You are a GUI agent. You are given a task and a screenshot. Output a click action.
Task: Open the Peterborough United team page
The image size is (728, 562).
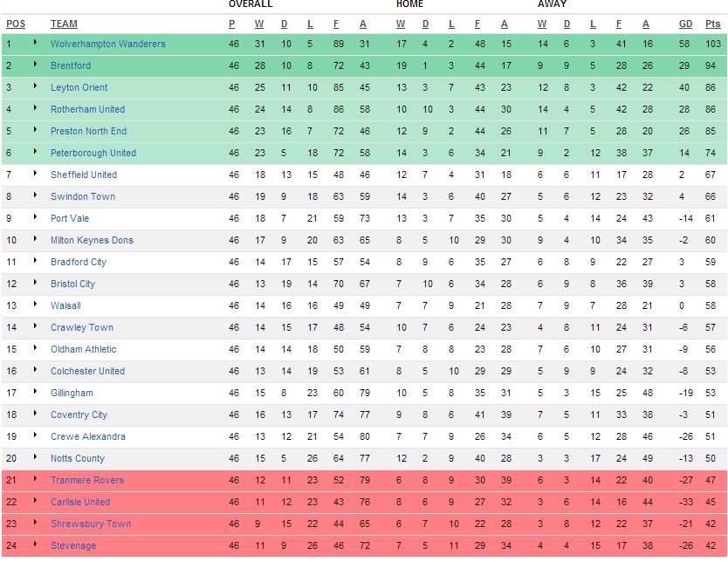point(93,153)
